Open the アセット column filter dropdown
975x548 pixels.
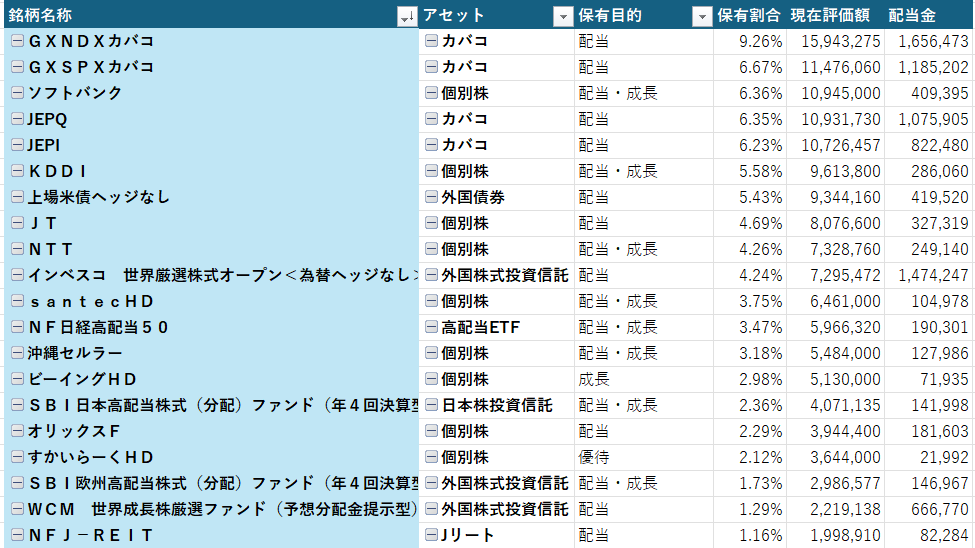(x=562, y=16)
